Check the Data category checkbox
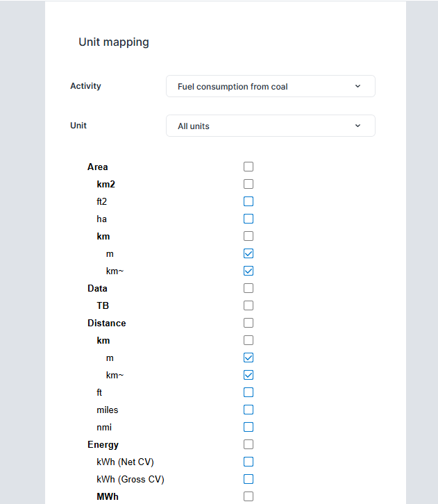 click(x=249, y=288)
